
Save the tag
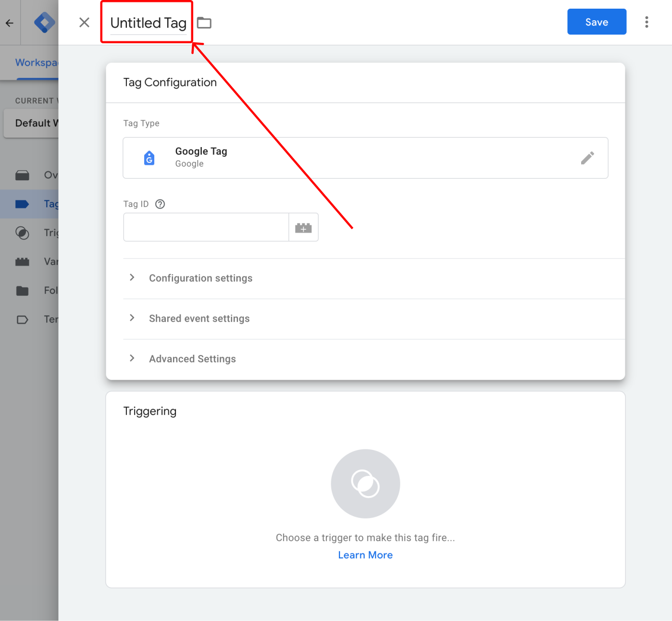597,22
